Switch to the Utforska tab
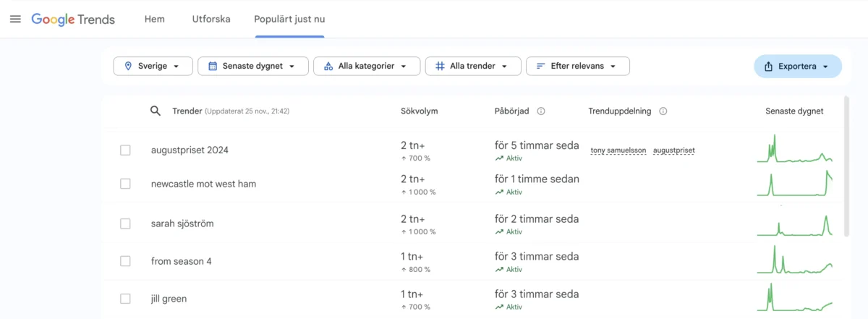 pos(211,20)
